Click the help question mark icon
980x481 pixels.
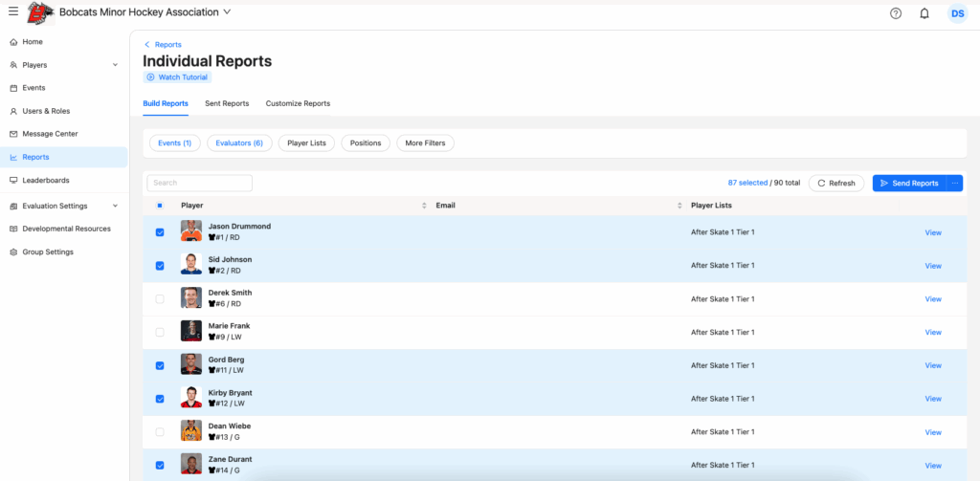pos(896,13)
